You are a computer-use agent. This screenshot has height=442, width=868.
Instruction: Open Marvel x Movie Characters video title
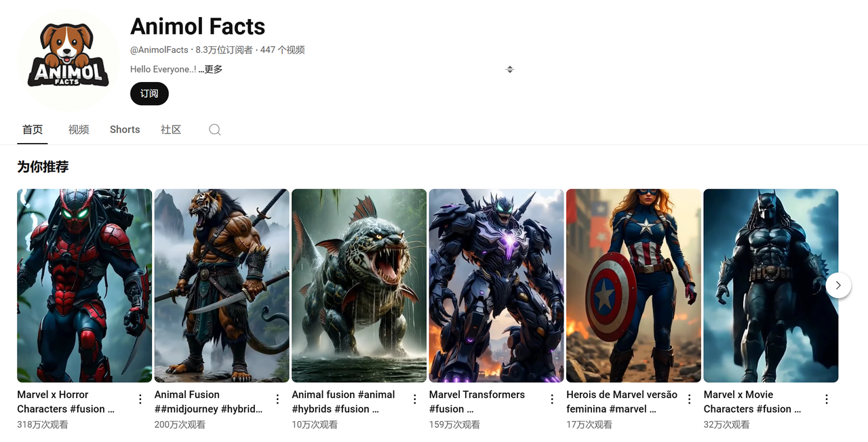click(752, 401)
